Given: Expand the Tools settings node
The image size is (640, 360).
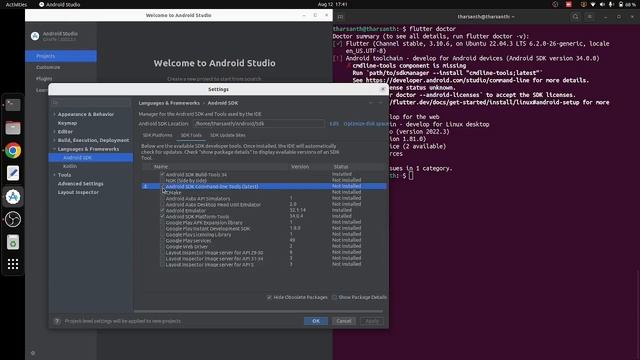Looking at the screenshot, I should 54,175.
